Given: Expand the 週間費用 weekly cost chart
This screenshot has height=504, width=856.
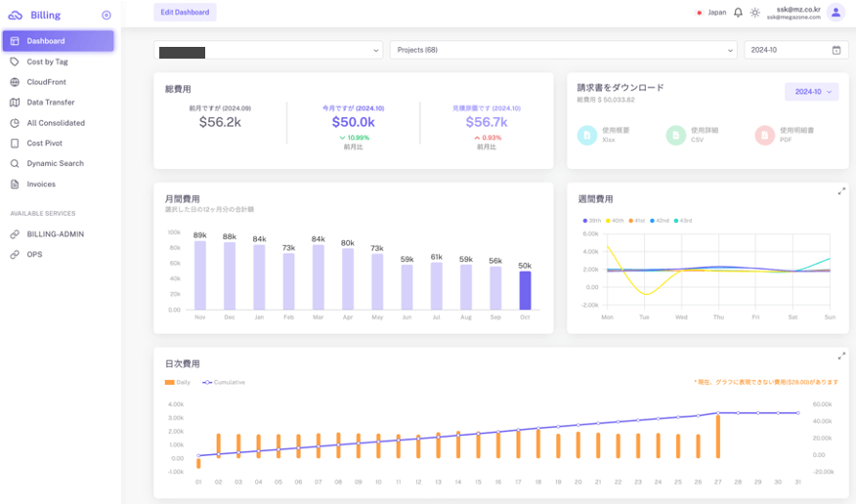Looking at the screenshot, I should 841,190.
